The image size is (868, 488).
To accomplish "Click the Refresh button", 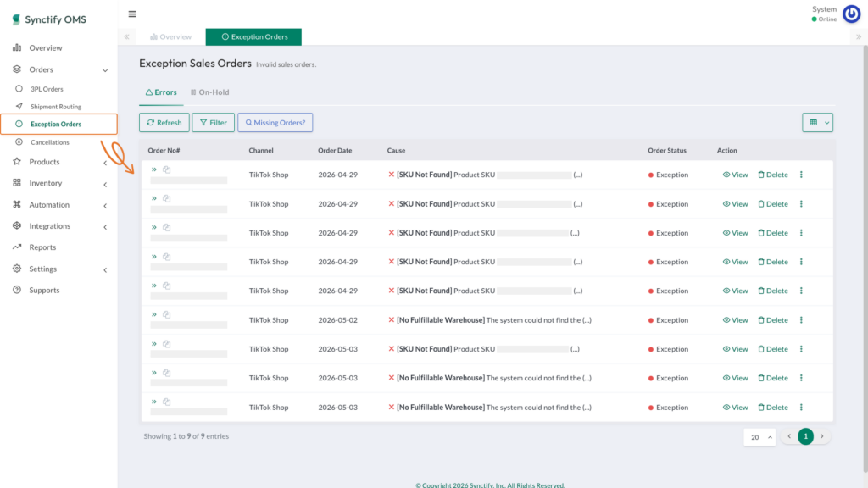I will click(164, 122).
